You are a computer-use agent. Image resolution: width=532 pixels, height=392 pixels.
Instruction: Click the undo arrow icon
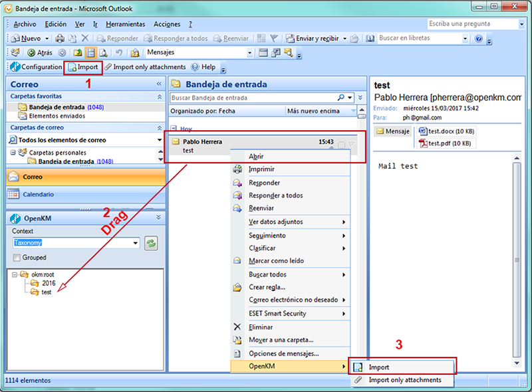119,52
